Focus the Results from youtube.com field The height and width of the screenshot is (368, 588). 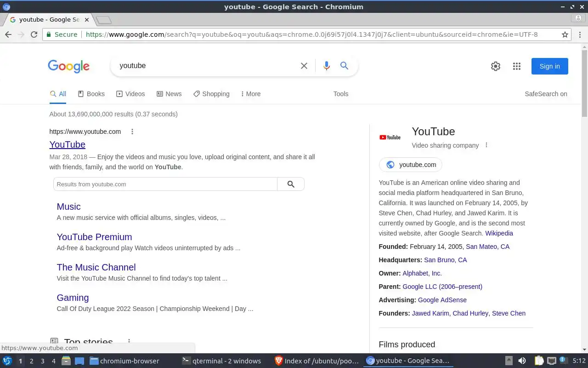(x=165, y=184)
